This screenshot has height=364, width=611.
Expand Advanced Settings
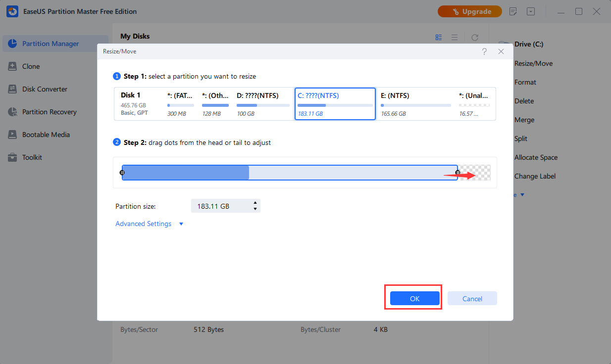(x=181, y=224)
